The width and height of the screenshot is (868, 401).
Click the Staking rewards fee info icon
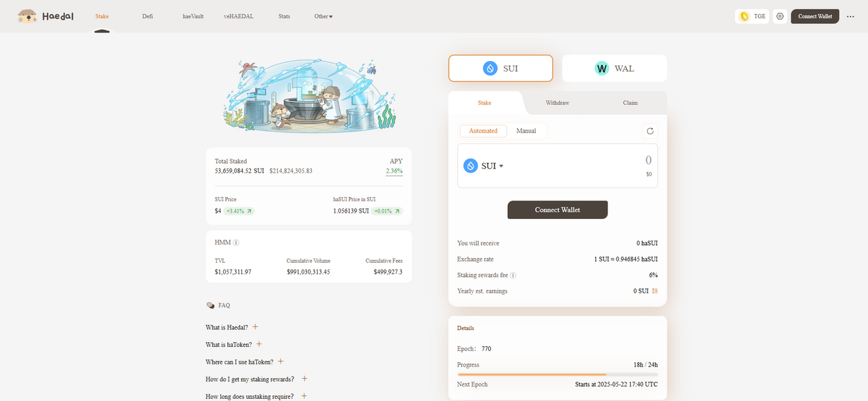(513, 275)
